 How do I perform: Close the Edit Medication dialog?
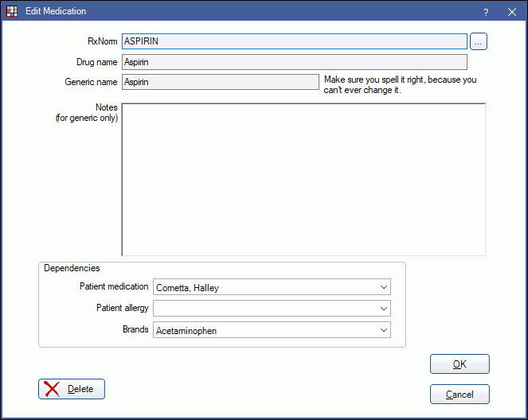[x=512, y=12]
